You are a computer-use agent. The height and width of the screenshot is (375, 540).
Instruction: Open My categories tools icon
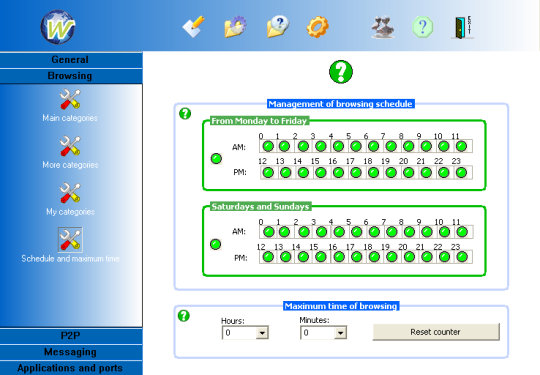click(70, 193)
